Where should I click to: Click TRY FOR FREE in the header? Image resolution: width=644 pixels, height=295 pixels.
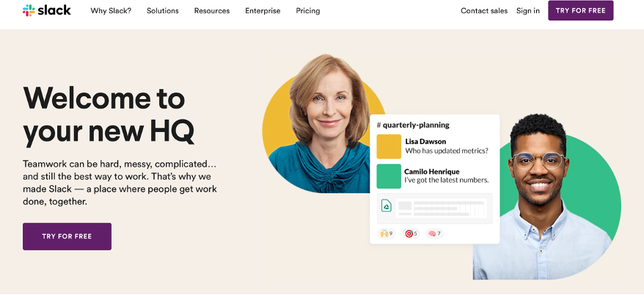pyautogui.click(x=581, y=11)
